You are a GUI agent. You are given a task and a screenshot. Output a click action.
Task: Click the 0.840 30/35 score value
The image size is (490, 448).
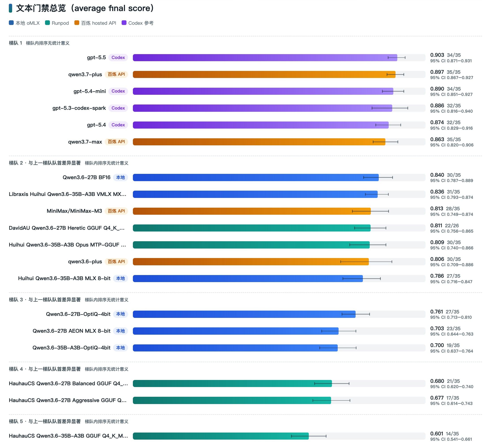point(445,175)
